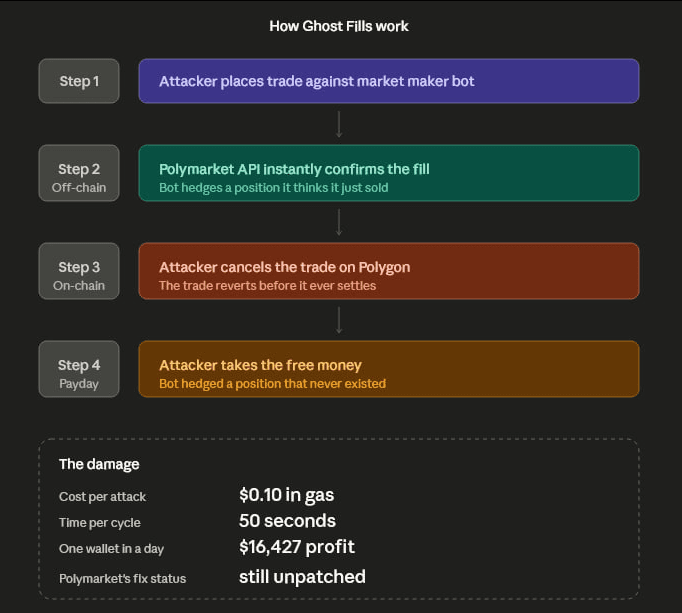The image size is (682, 613).
Task: Click the "$16,427 profit" value
Action: [297, 548]
